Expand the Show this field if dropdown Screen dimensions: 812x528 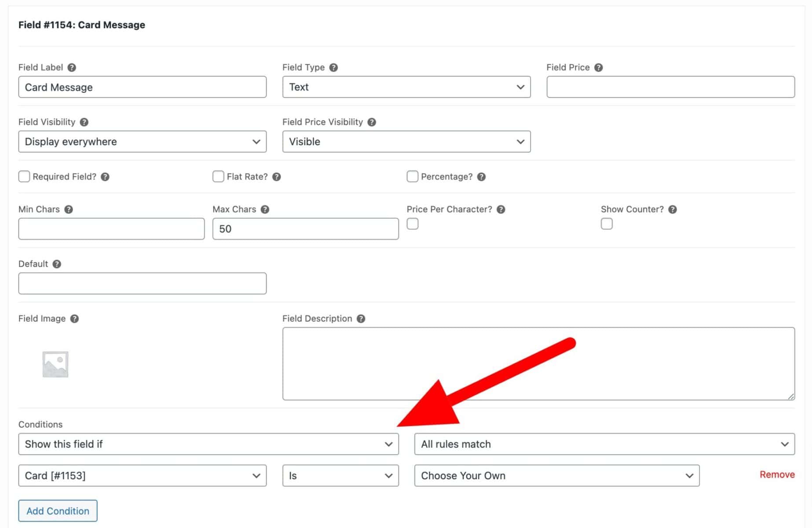[x=208, y=444]
